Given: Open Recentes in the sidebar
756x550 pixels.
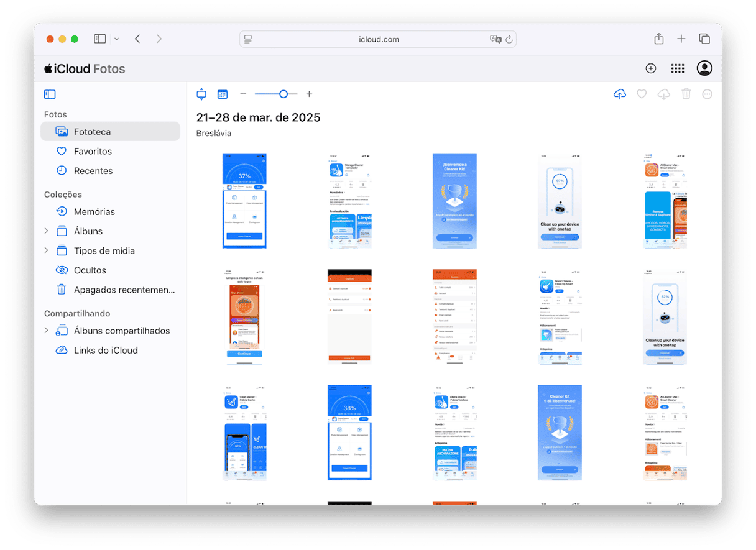Looking at the screenshot, I should [93, 171].
